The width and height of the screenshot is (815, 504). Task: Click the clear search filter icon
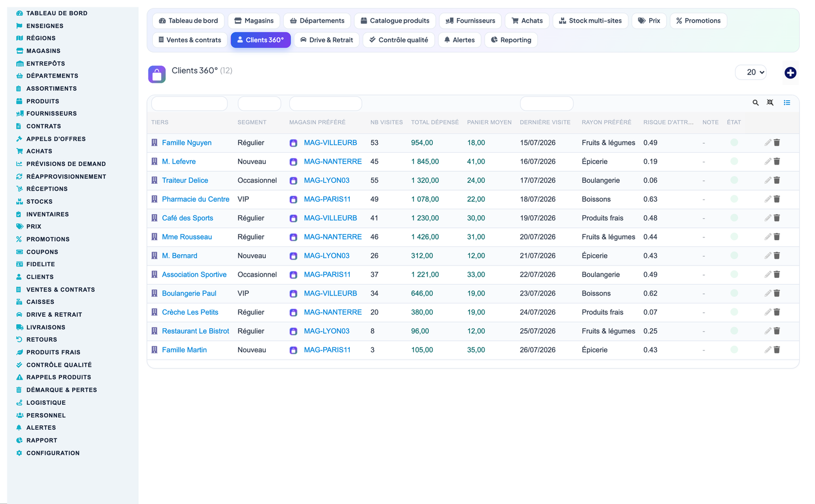[x=770, y=103]
